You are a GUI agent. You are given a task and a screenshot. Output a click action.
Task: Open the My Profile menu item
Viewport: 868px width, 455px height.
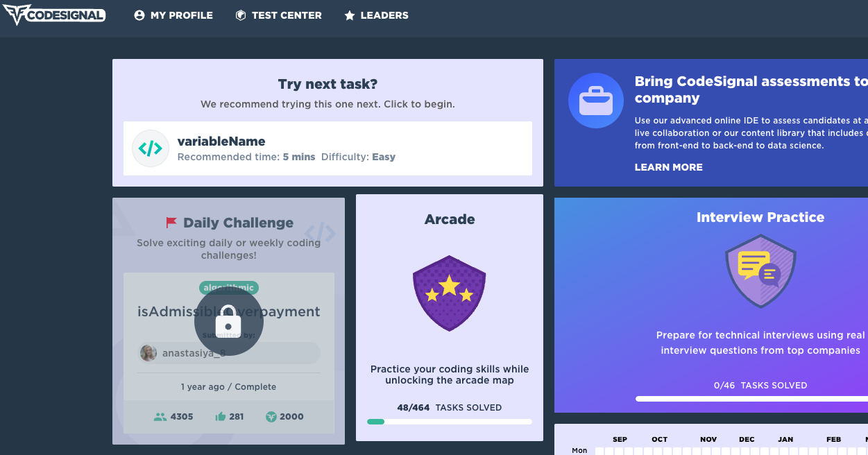[173, 15]
